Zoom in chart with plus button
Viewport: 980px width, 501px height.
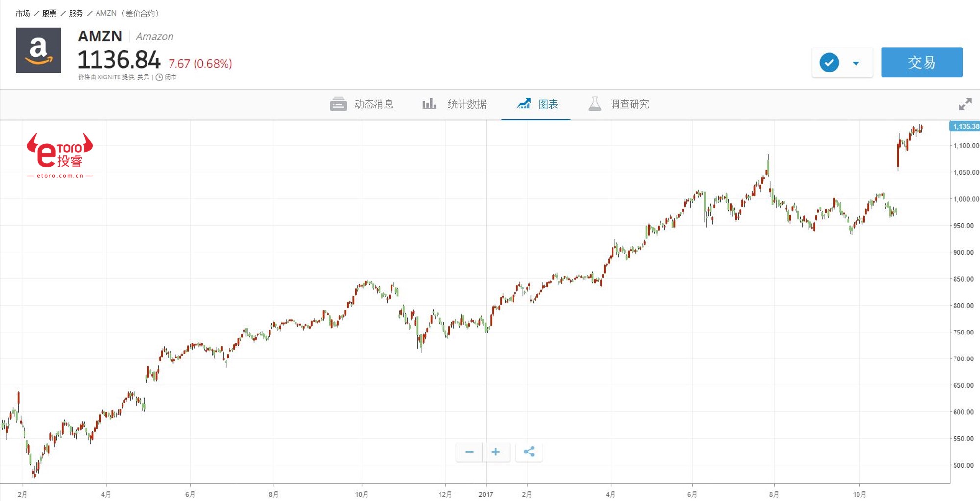(496, 452)
